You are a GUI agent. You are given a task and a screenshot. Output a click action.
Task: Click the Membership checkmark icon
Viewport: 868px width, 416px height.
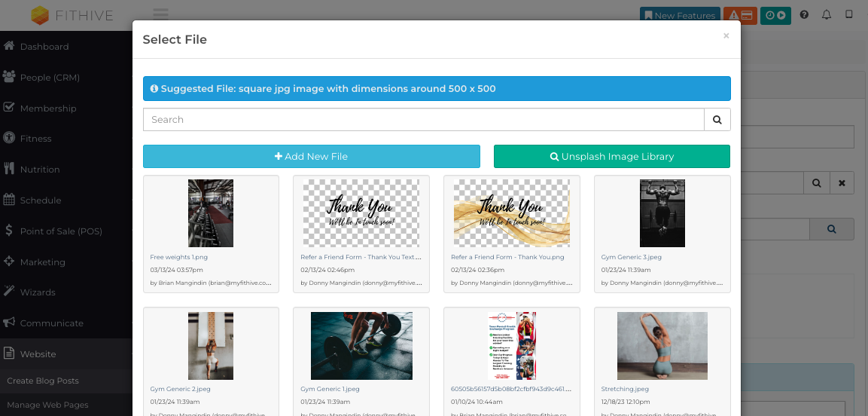(x=8, y=107)
